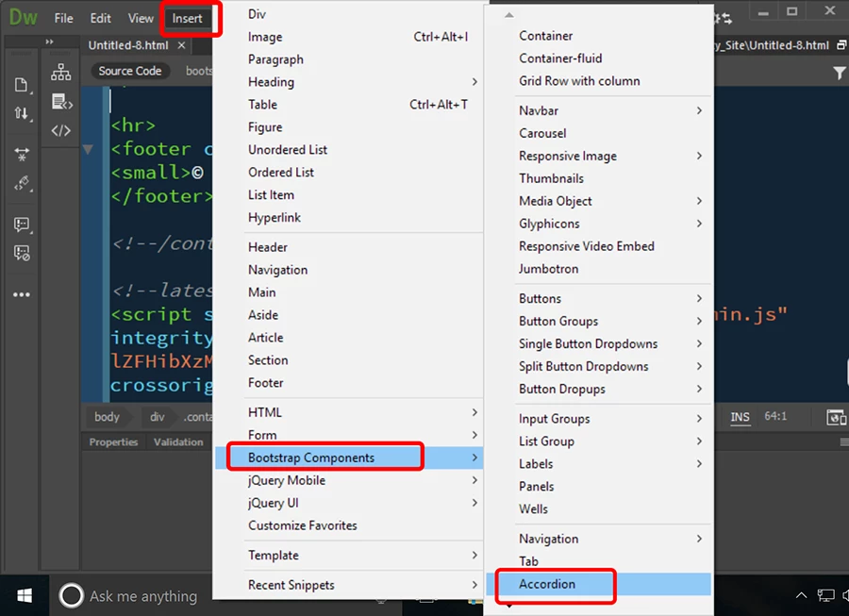Insert a Bootstrap Container

(598, 36)
